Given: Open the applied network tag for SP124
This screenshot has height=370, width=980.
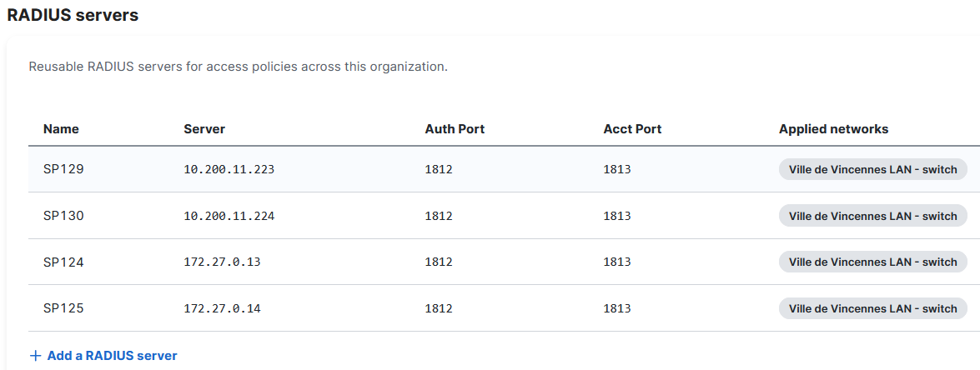Looking at the screenshot, I should [x=872, y=262].
